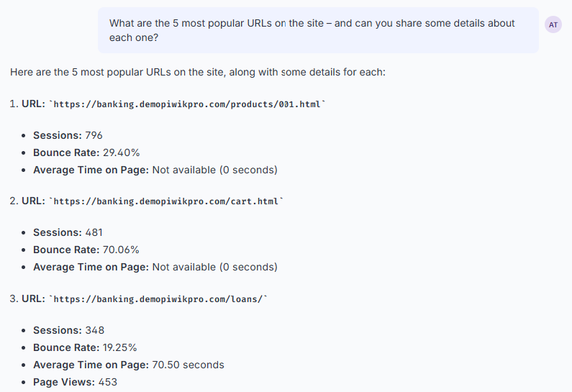The image size is (572, 392).
Task: Click the 'Page Views: 453' item
Action: pyautogui.click(x=75, y=382)
